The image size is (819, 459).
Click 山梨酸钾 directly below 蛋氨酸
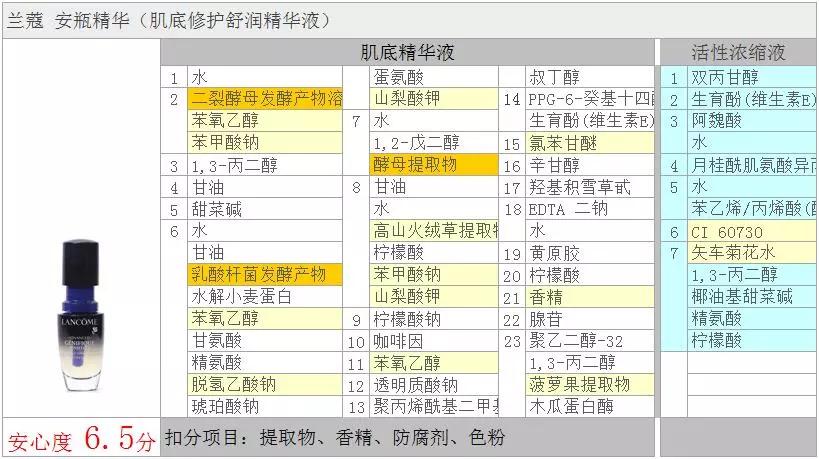click(x=434, y=99)
